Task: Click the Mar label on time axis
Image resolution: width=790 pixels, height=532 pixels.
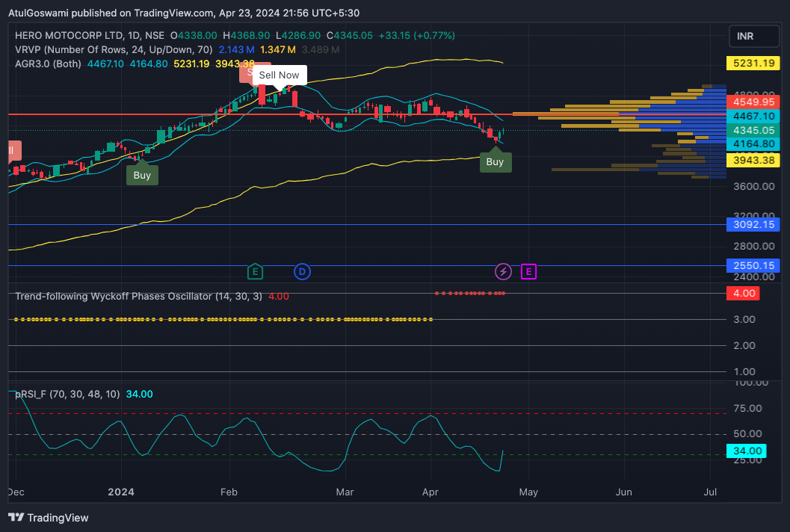Action: [x=345, y=492]
